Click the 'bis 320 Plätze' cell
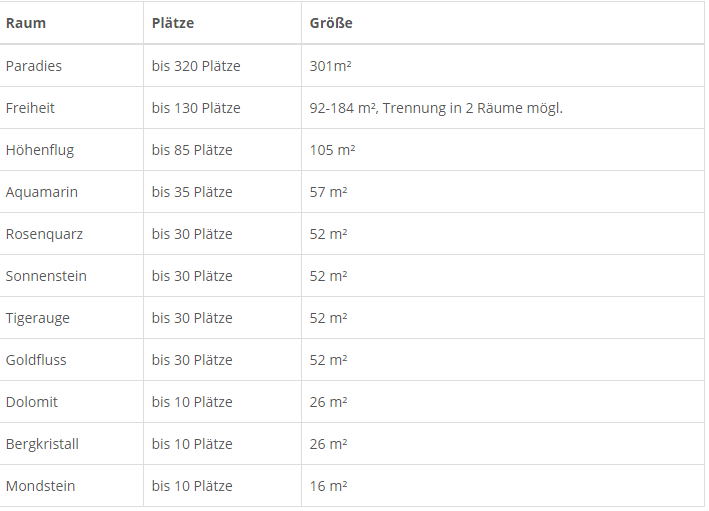The image size is (709, 511). click(x=196, y=66)
